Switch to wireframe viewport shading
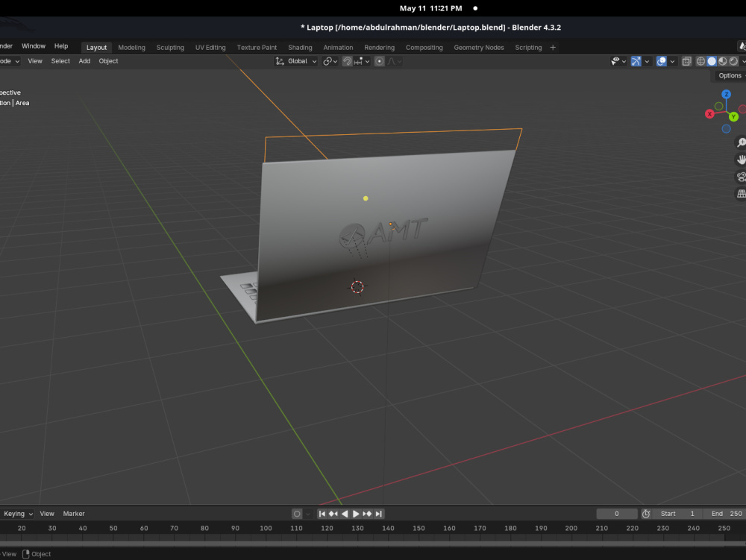 point(700,61)
